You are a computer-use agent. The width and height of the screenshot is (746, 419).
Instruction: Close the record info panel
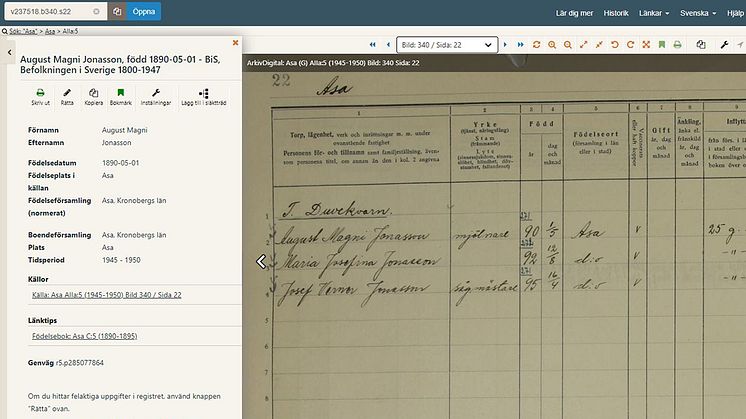pos(236,43)
